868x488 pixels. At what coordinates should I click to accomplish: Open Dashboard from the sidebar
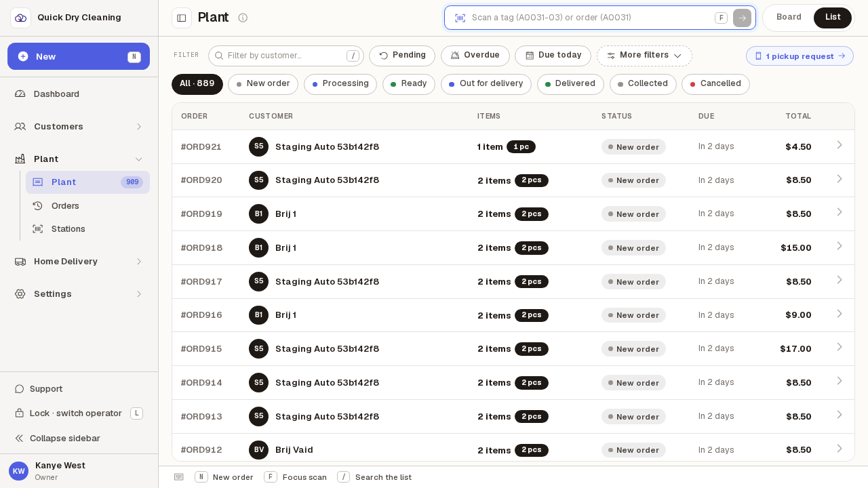point(79,94)
